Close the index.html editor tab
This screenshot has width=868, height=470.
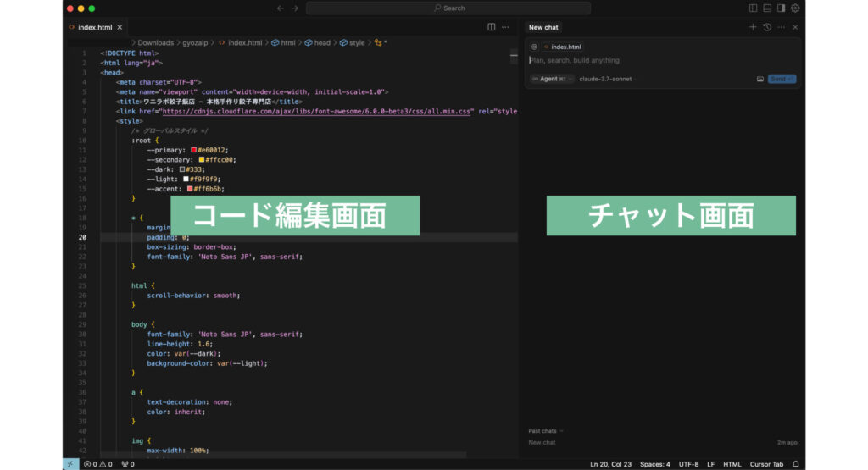point(120,27)
